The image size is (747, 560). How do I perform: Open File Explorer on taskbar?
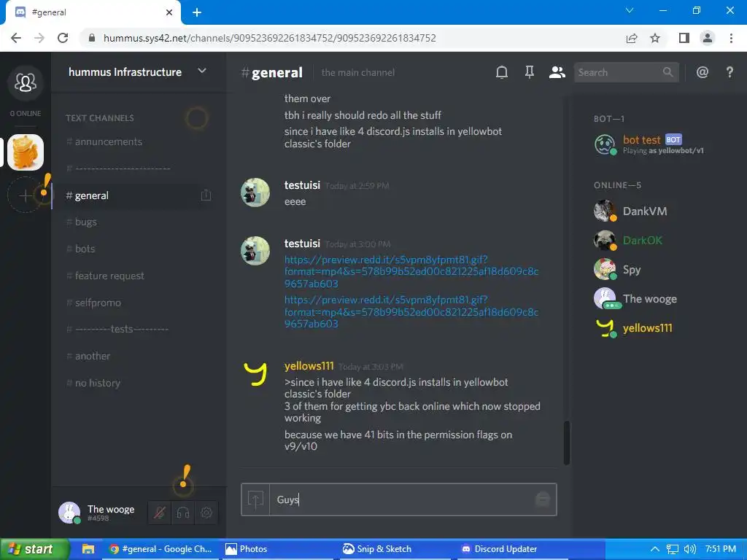(88, 549)
